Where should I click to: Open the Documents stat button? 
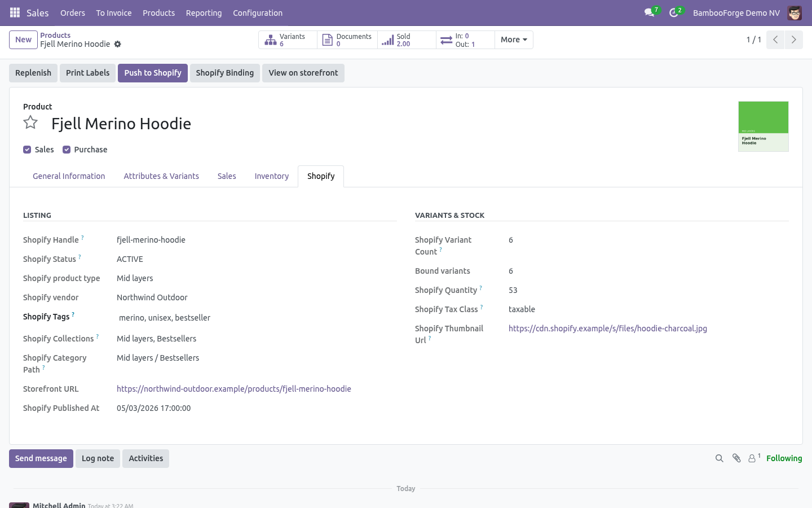click(347, 40)
